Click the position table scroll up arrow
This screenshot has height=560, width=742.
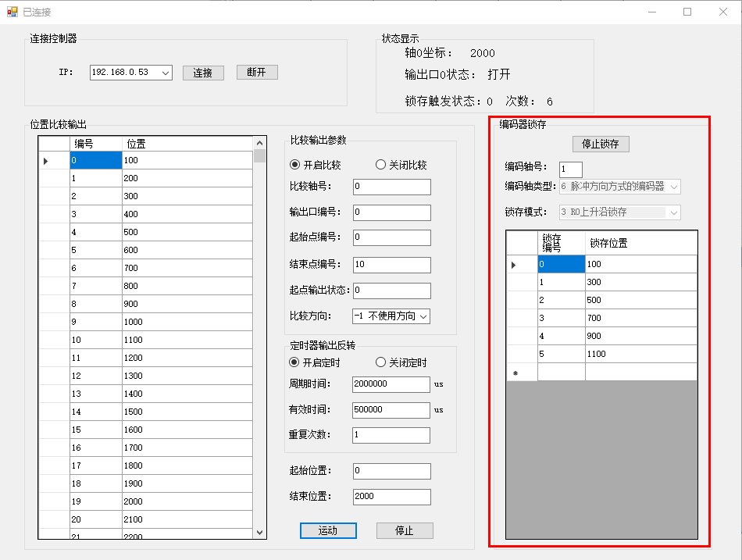(x=259, y=143)
